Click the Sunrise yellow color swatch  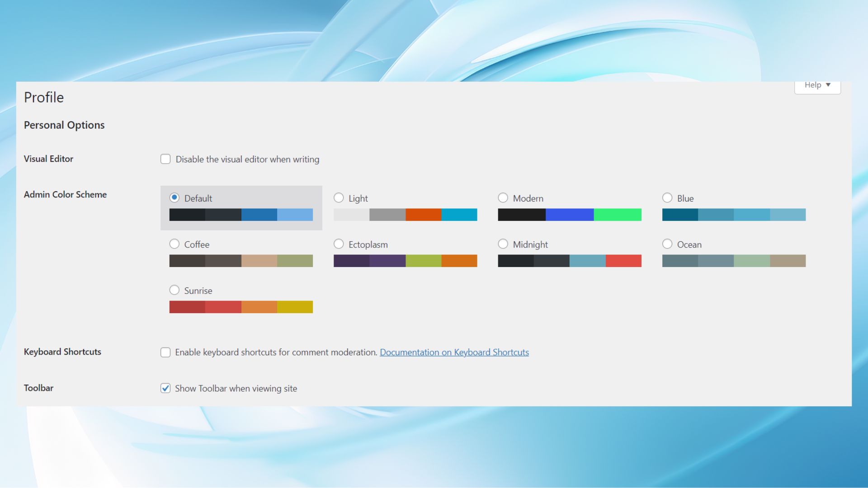pos(295,307)
